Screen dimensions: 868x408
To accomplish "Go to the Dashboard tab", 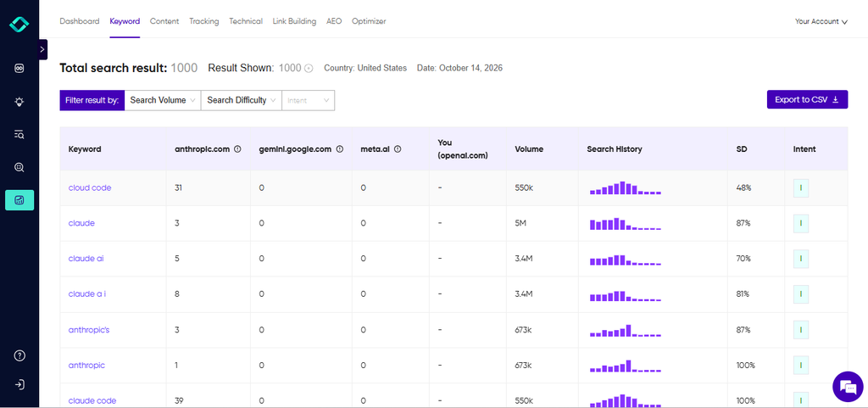I will coord(80,21).
